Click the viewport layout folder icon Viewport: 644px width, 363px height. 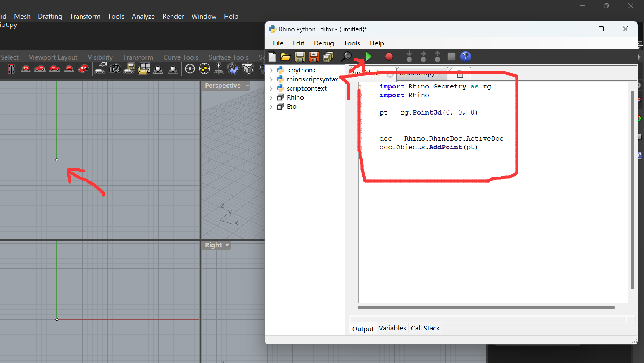click(144, 69)
